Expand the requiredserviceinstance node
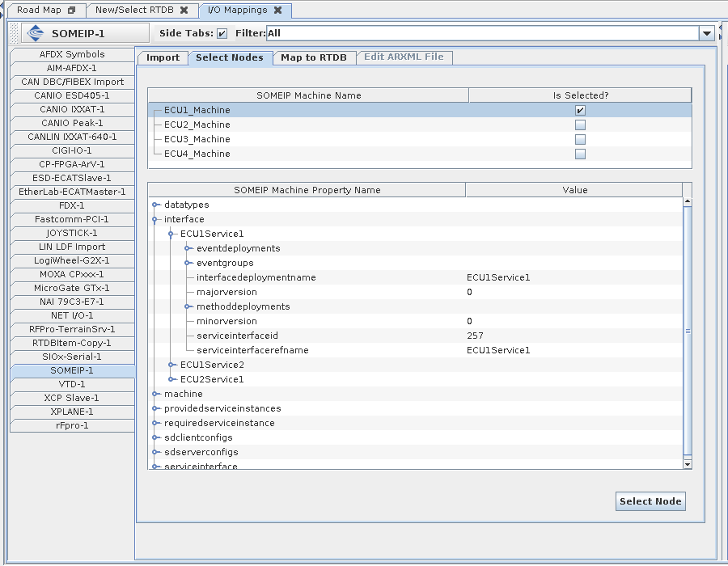The width and height of the screenshot is (728, 566). coord(155,423)
